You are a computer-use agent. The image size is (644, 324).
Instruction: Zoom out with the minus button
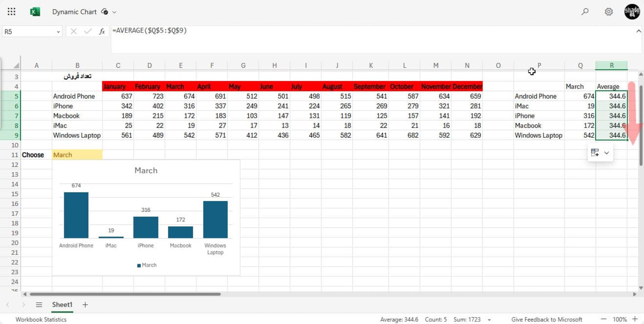click(603, 319)
